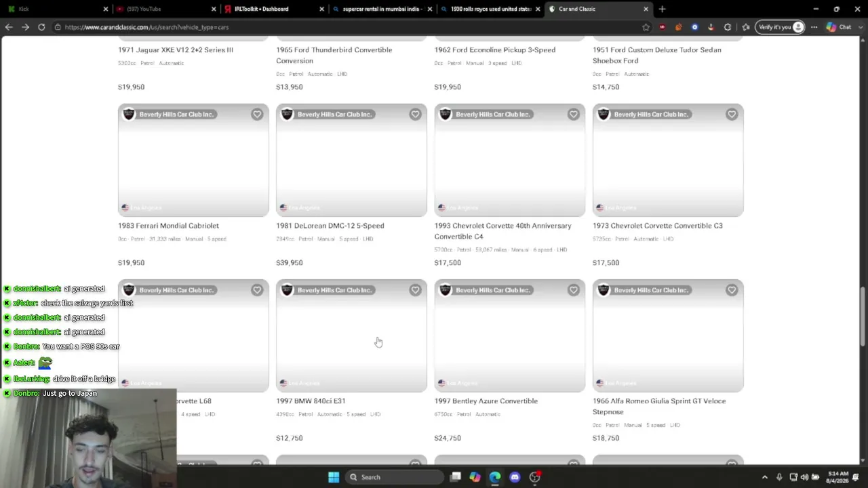Open Copilot from the taskbar
The width and height of the screenshot is (868, 488).
(x=475, y=477)
